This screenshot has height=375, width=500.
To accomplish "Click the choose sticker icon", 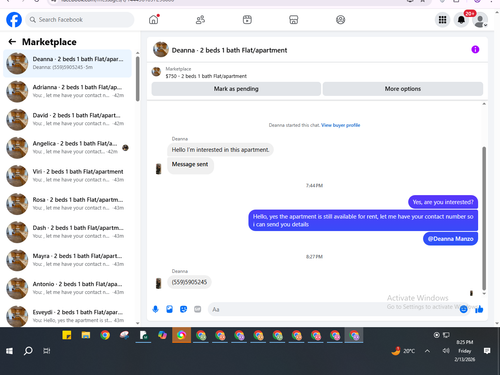I will point(184,309).
